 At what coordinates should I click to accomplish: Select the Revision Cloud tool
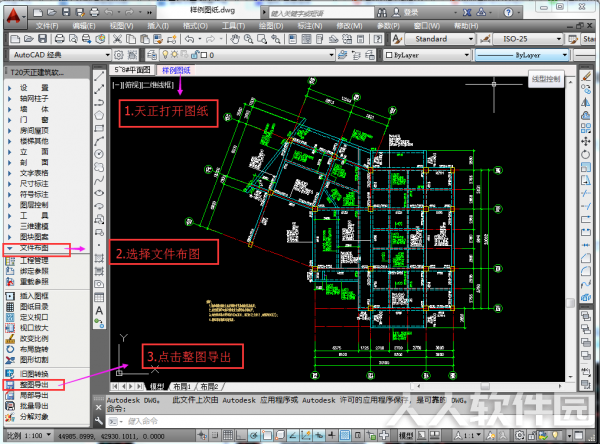99,167
